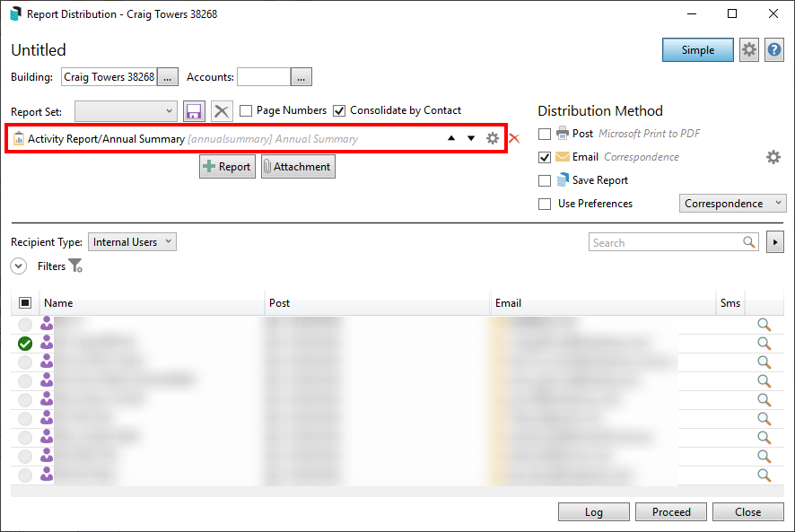Click the Simple mode button

(698, 50)
